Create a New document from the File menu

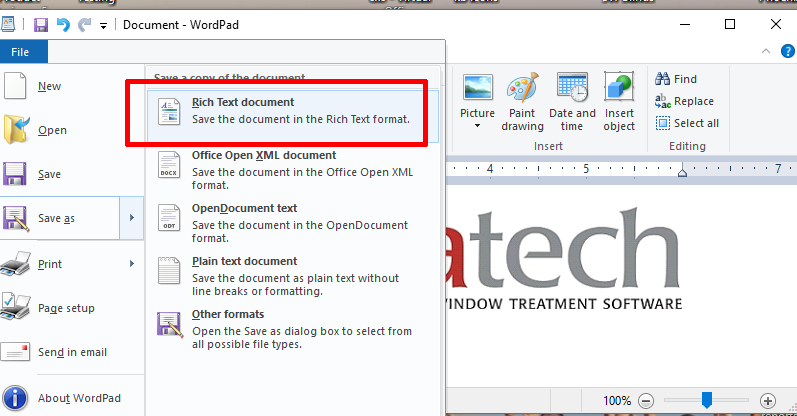72,86
